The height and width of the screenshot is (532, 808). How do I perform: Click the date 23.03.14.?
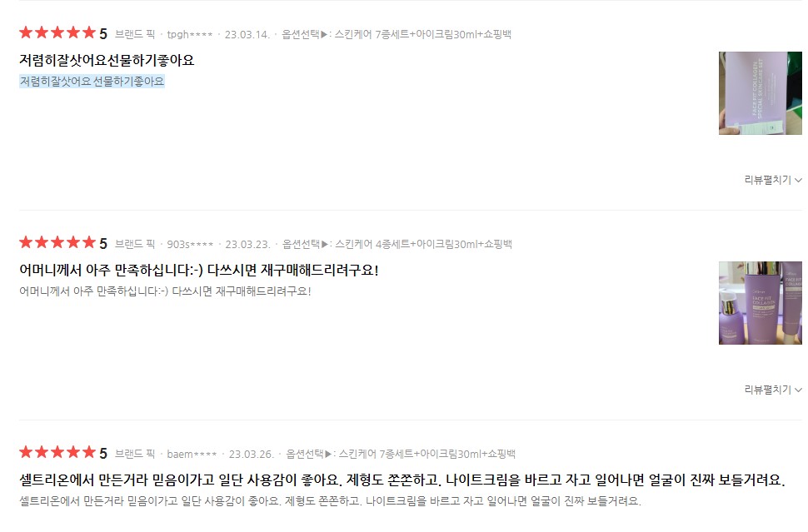(x=247, y=34)
